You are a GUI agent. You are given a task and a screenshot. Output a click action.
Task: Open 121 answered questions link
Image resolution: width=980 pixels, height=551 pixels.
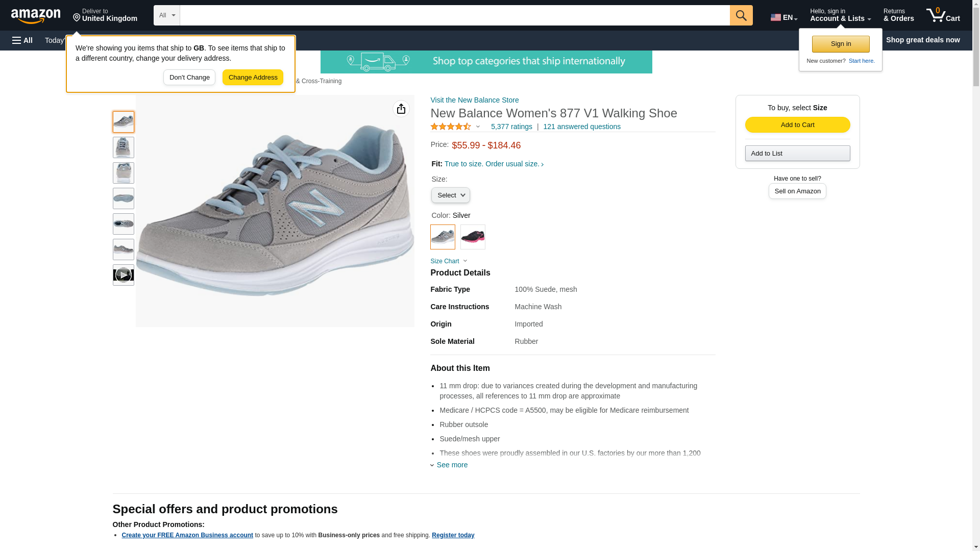581,127
